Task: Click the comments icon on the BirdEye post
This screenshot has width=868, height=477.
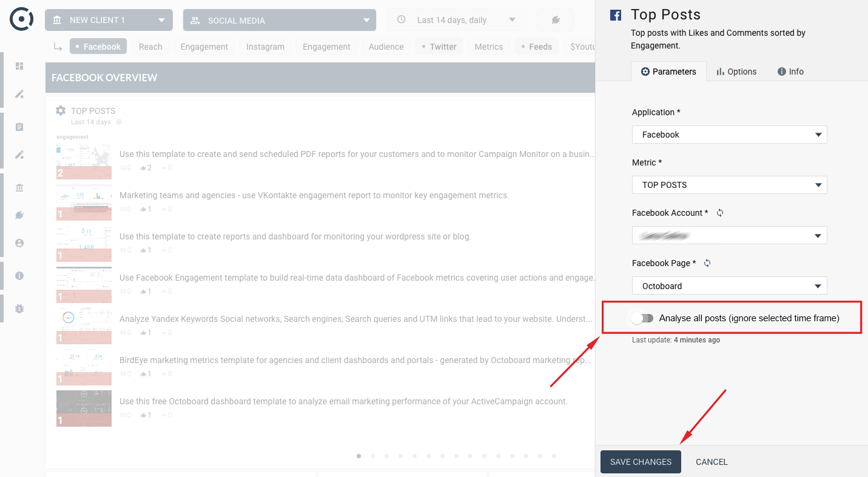Action: click(123, 374)
